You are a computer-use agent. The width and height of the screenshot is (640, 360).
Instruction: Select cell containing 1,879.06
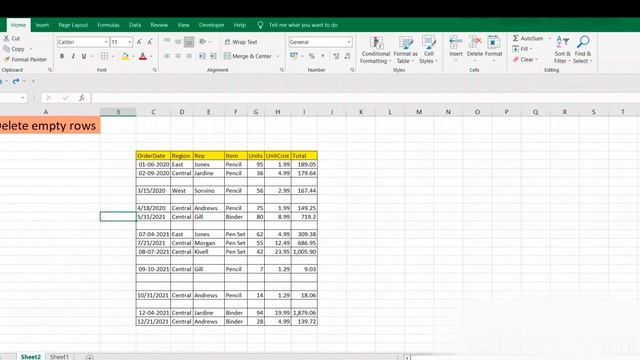(x=304, y=313)
